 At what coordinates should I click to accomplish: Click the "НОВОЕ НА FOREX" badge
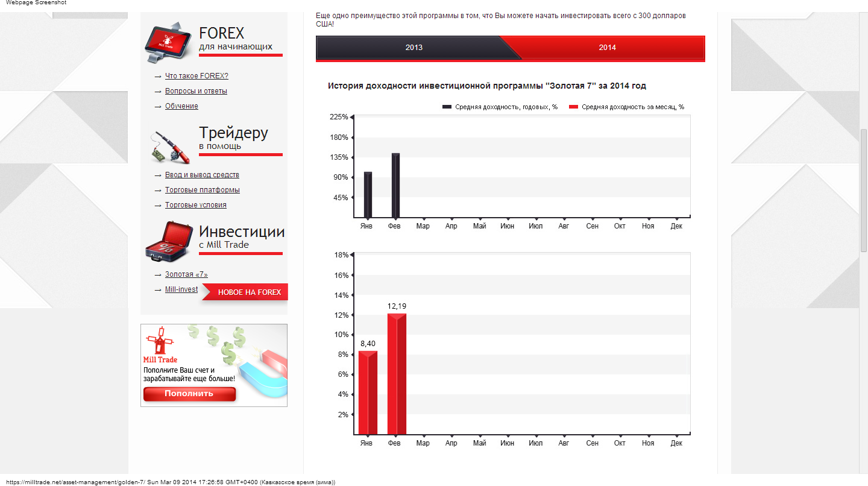pyautogui.click(x=249, y=292)
